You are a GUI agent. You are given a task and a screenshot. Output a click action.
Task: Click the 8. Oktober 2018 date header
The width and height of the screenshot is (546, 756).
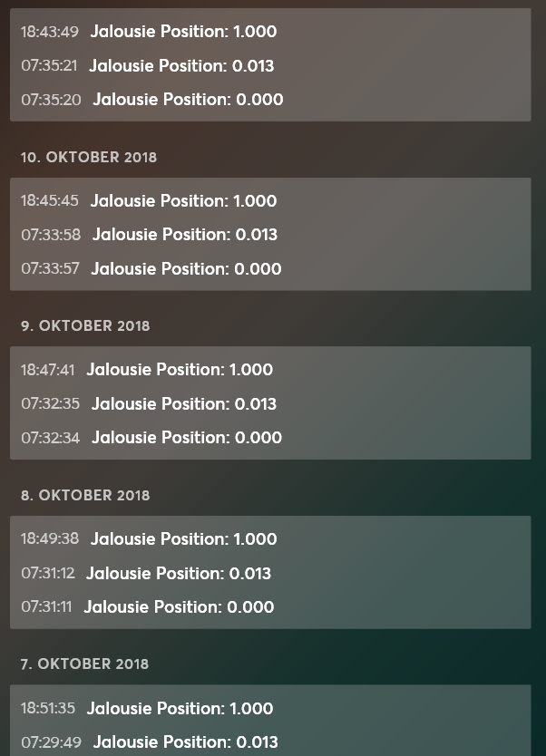pyautogui.click(x=85, y=495)
